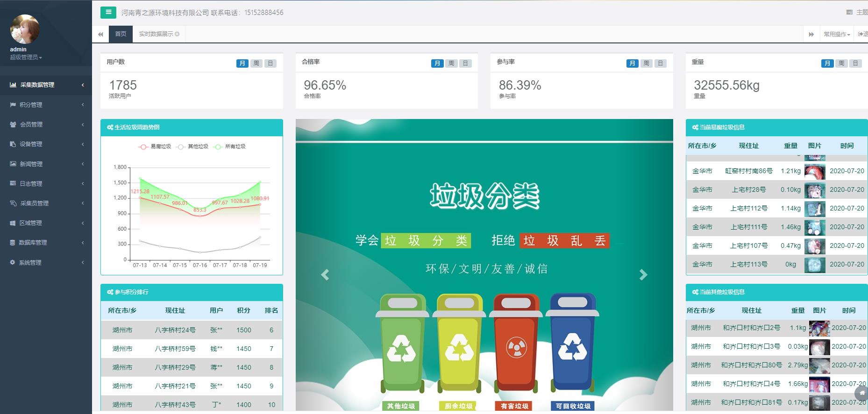Select 日 in the 用户数 card

[x=270, y=63]
